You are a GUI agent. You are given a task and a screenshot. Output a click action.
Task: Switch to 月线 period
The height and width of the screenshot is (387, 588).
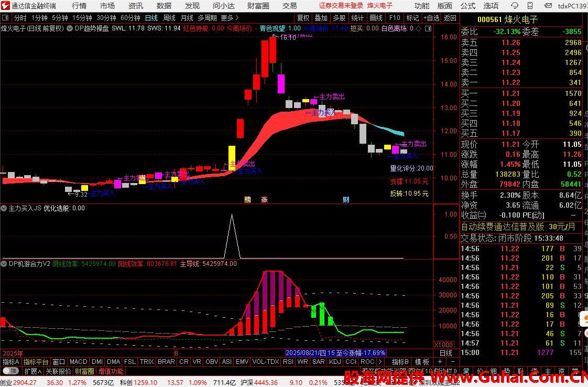pos(187,18)
